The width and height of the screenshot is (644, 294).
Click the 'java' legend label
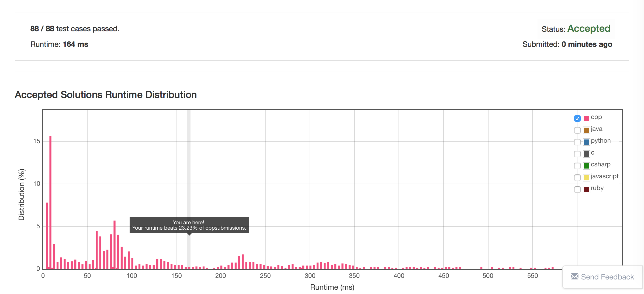click(x=597, y=129)
